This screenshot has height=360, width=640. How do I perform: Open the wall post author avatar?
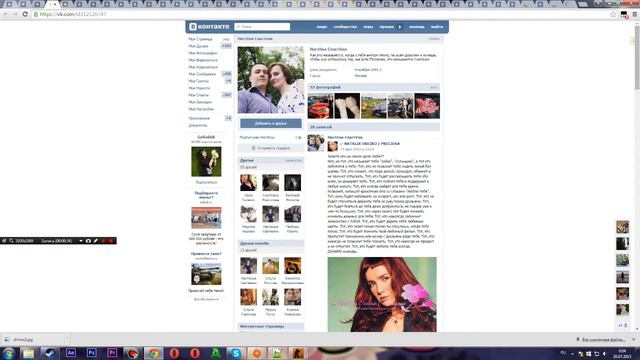coord(316,143)
